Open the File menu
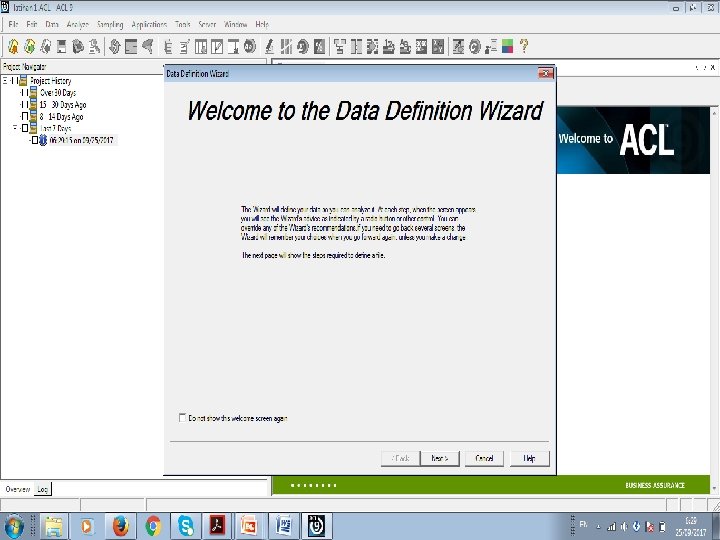The height and width of the screenshot is (540, 720). [x=13, y=24]
